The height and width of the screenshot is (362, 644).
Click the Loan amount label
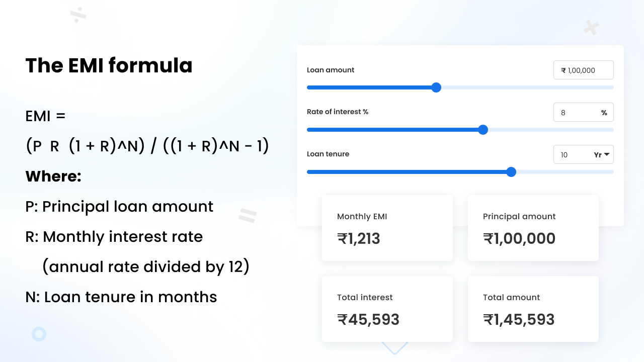(x=331, y=70)
